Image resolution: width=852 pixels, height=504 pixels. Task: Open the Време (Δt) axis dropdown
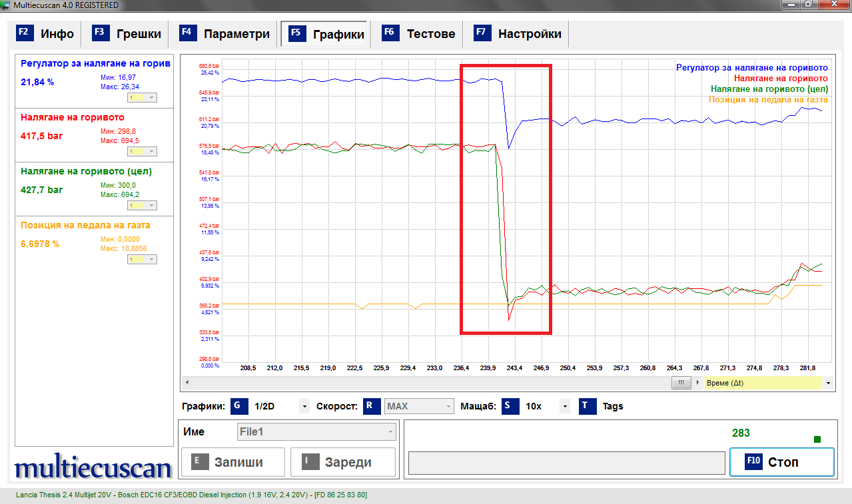(828, 383)
